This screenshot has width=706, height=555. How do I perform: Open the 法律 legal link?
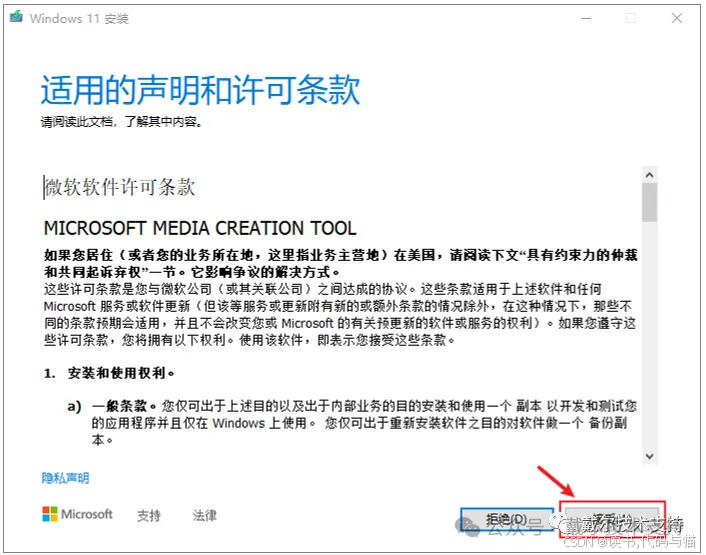[x=205, y=515]
